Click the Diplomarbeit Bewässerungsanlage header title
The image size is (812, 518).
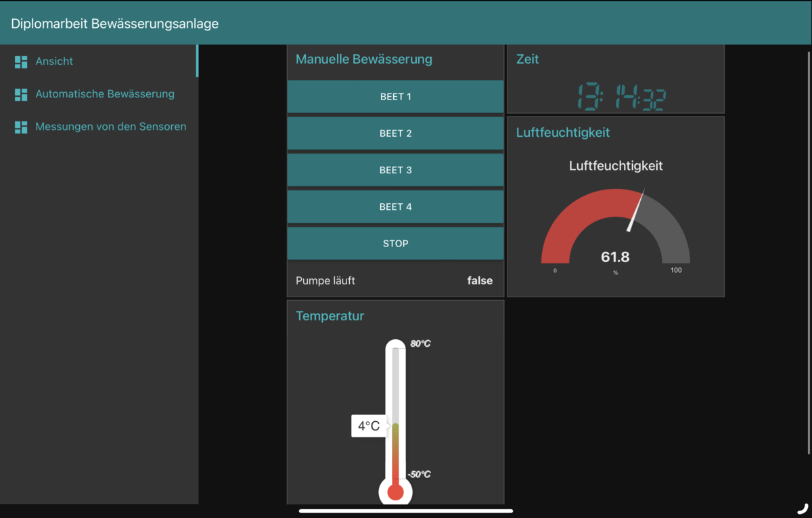point(114,24)
